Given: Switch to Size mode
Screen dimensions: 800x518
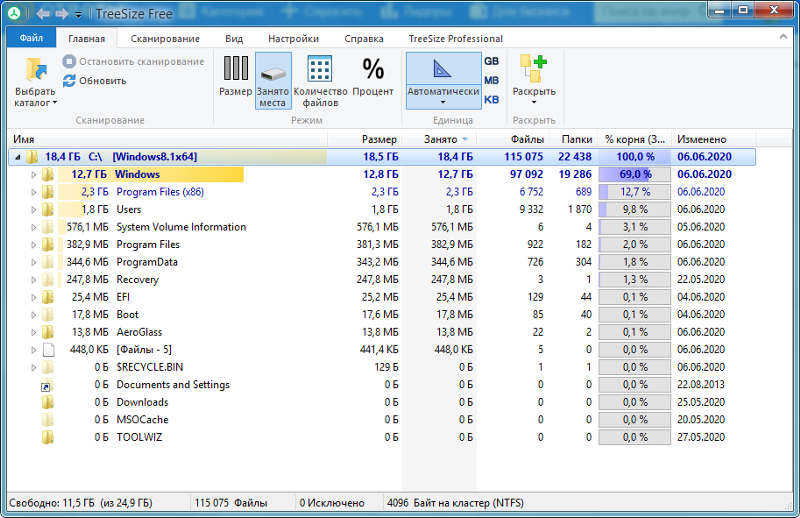Looking at the screenshot, I should (x=235, y=76).
